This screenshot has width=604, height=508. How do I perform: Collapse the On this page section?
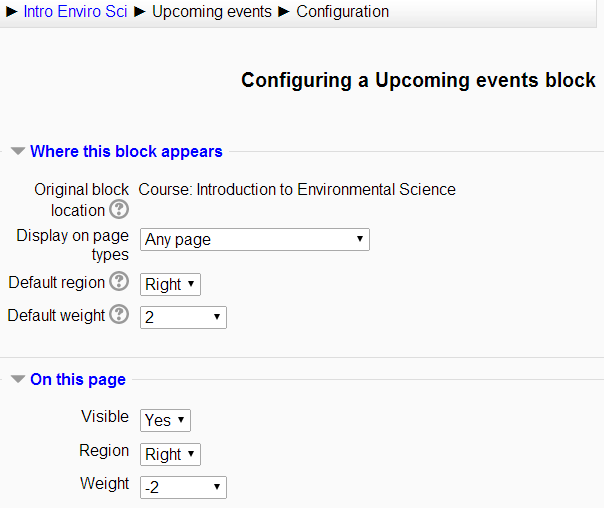click(18, 379)
